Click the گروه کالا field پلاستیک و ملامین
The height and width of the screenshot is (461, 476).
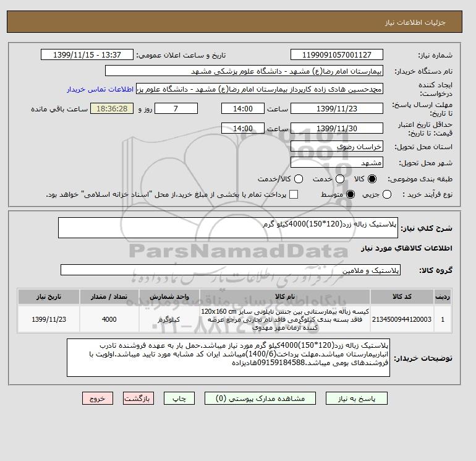231,270
